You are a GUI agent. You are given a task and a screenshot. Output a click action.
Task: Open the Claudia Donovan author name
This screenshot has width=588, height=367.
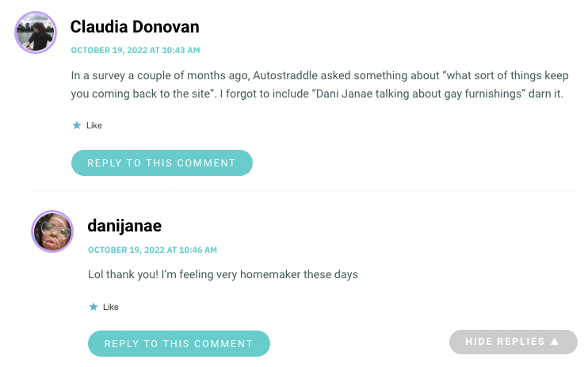click(135, 27)
